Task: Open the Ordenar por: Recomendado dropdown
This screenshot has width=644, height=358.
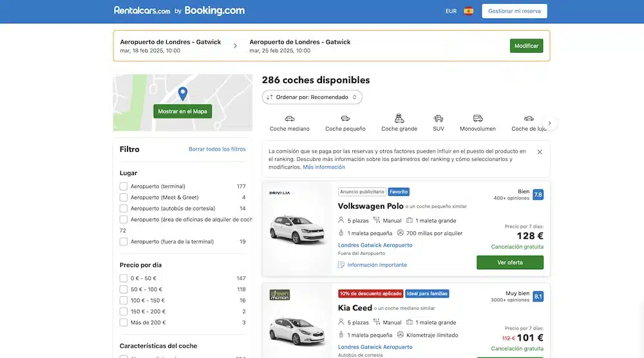Action: [x=312, y=97]
